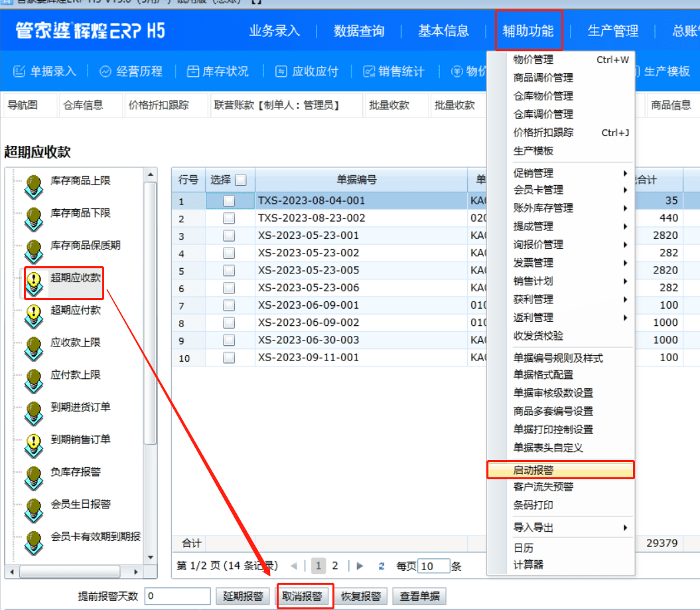Toggle the select-all checkbox in 选择 header
The width and height of the screenshot is (700, 610).
241,180
